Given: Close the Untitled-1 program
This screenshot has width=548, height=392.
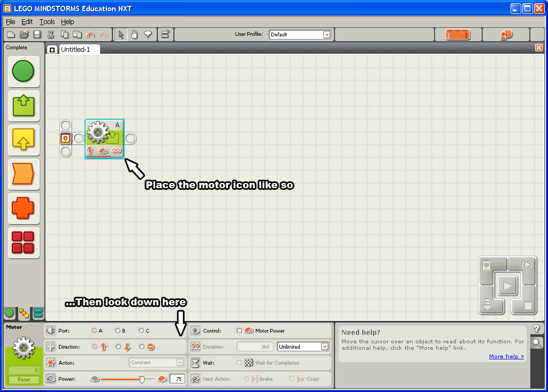Looking at the screenshot, I should pos(539,48).
